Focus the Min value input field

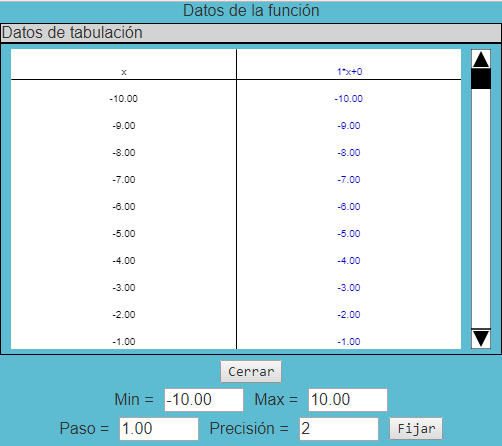(204, 400)
